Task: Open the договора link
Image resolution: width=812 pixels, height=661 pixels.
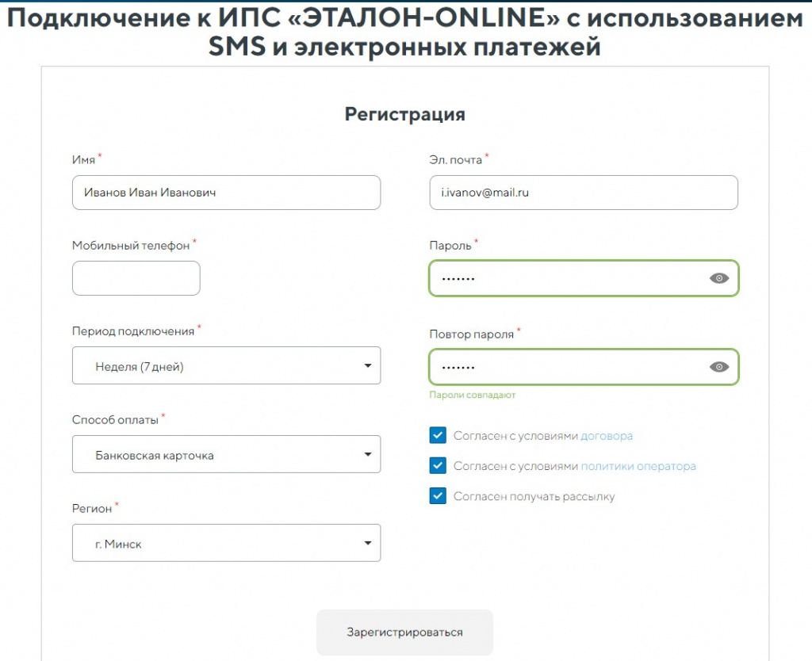Action: 607,436
